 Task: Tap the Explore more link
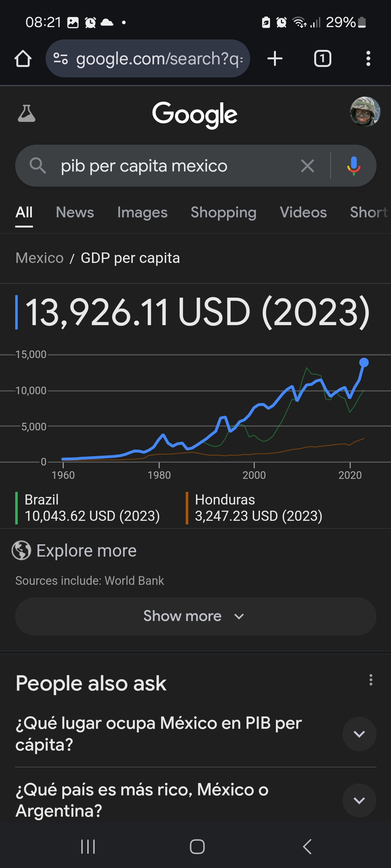tap(86, 551)
